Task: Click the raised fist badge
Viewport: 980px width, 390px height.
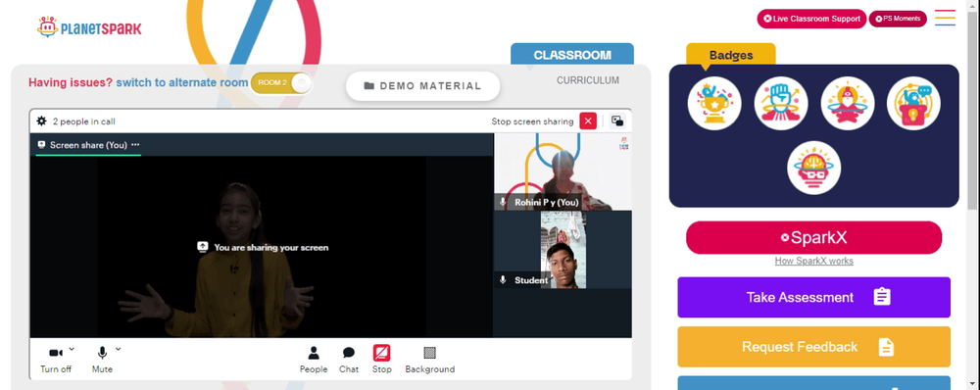Action: [781, 103]
